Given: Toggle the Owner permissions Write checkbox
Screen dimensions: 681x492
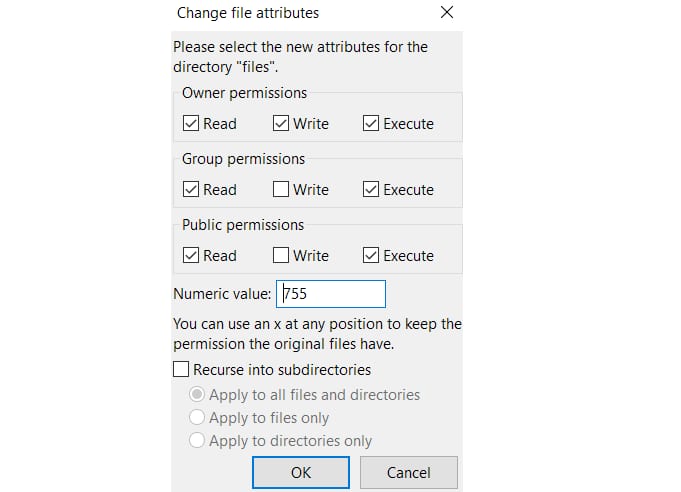Looking at the screenshot, I should click(281, 124).
